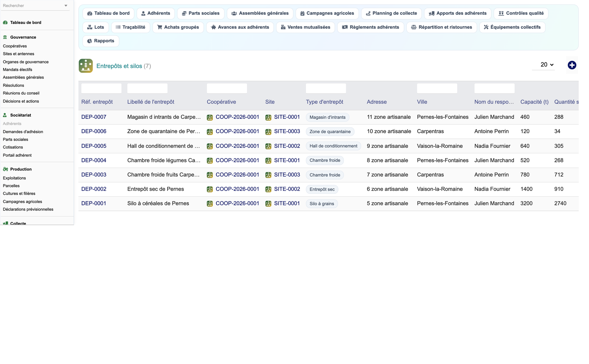Click site icon in DEP-0001 row

[268, 204]
